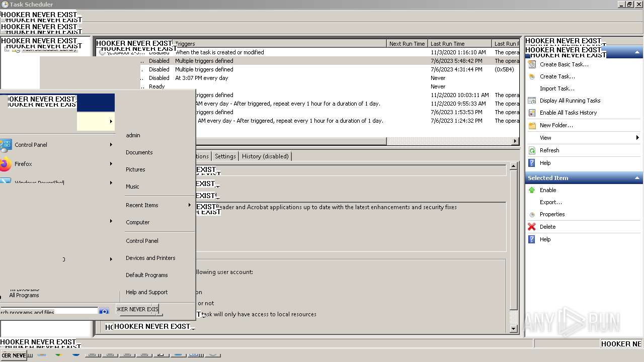
Task: Open Help and Support
Action: [x=146, y=292]
